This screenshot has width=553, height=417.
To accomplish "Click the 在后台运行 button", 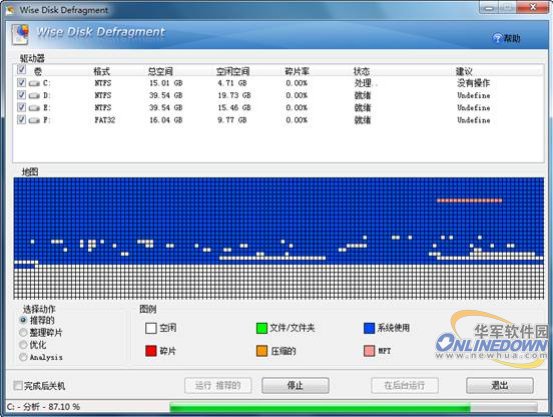I will coord(405,386).
